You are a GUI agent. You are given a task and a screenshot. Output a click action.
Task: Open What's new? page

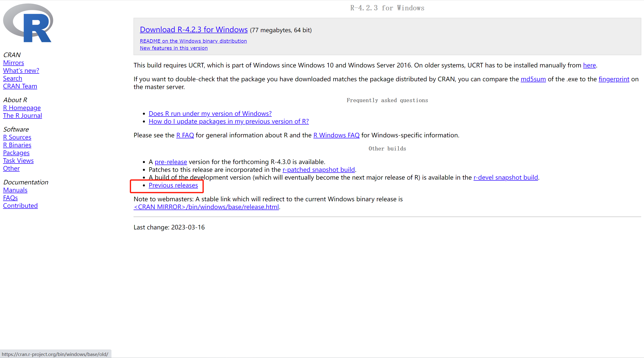pos(21,70)
